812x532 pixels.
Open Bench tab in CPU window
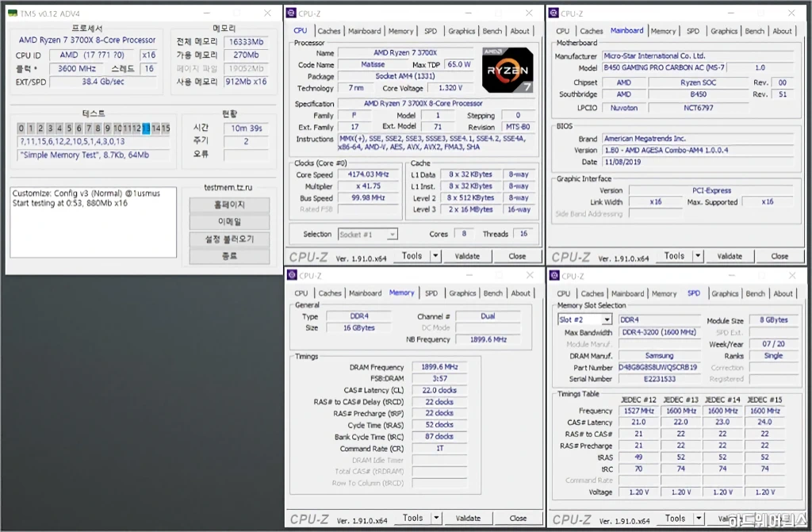coord(492,31)
